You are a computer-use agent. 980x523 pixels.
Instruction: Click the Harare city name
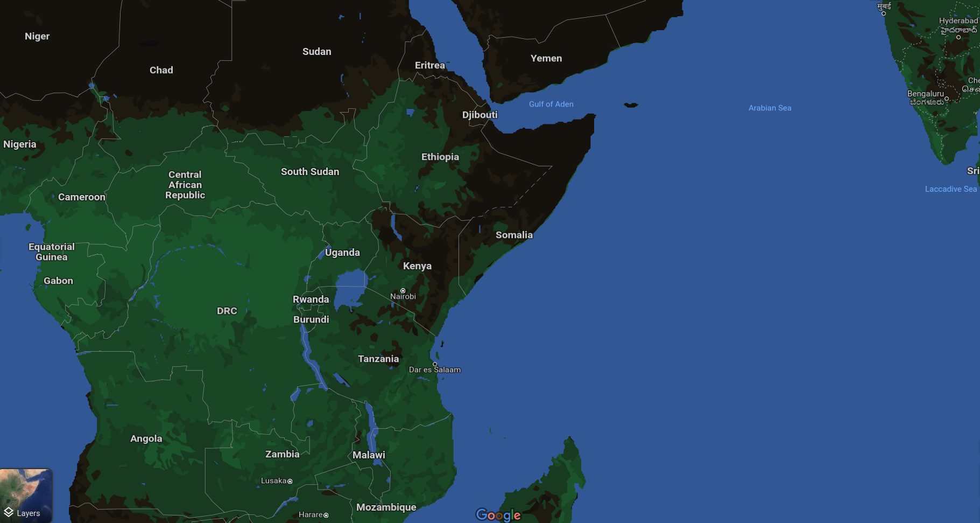pyautogui.click(x=311, y=515)
